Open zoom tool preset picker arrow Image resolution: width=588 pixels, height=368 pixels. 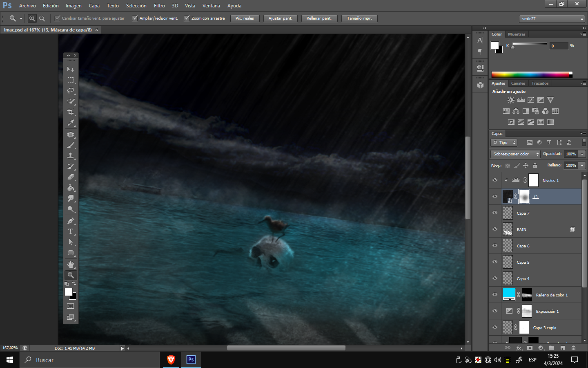pyautogui.click(x=21, y=18)
